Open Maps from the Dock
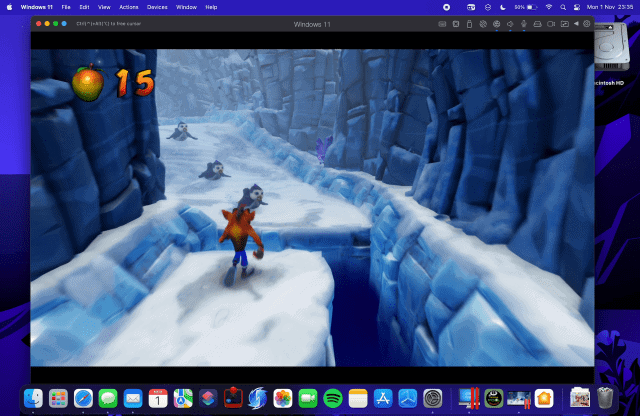Image resolution: width=640 pixels, height=416 pixels. tap(183, 398)
